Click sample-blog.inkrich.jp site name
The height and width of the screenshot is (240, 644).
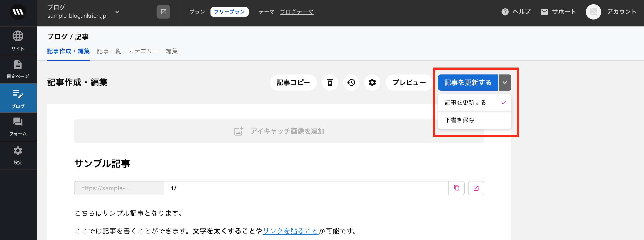pyautogui.click(x=77, y=16)
